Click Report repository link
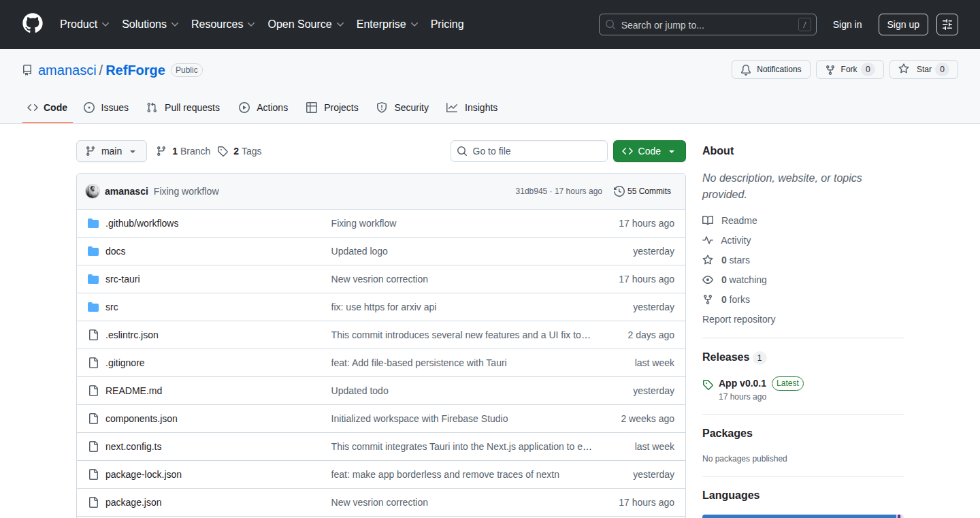This screenshot has height=518, width=980. 738,319
